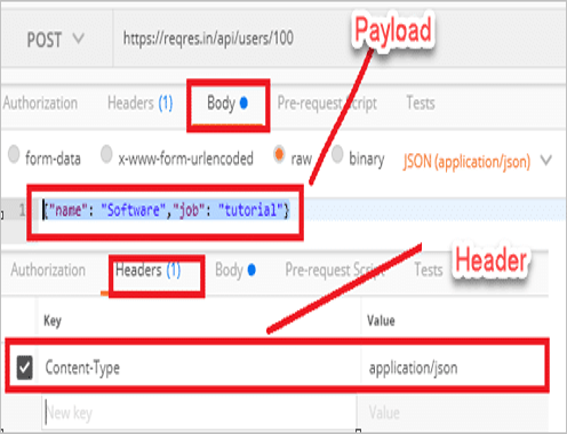Open upper Pre-request Script tab
The image size is (567, 434).
point(327,103)
